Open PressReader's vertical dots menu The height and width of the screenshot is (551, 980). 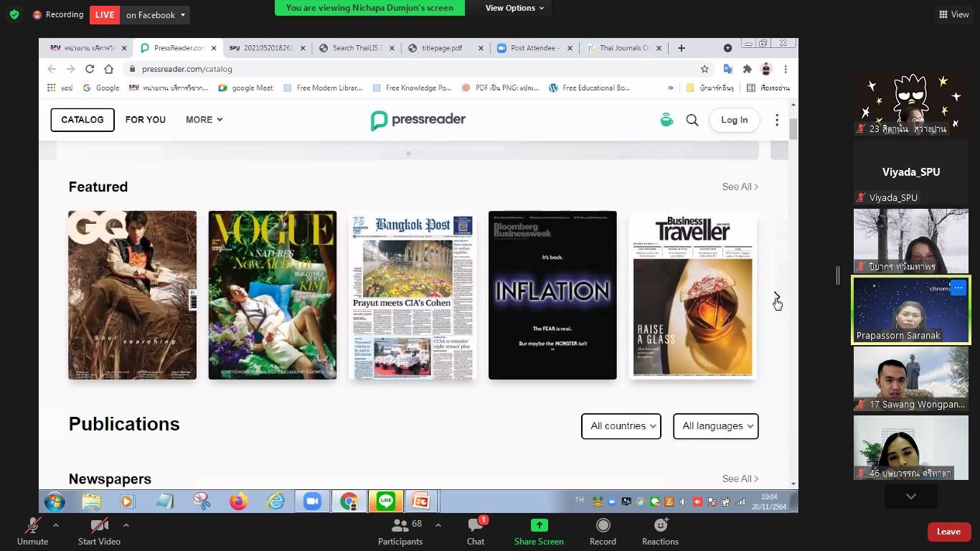(x=777, y=120)
